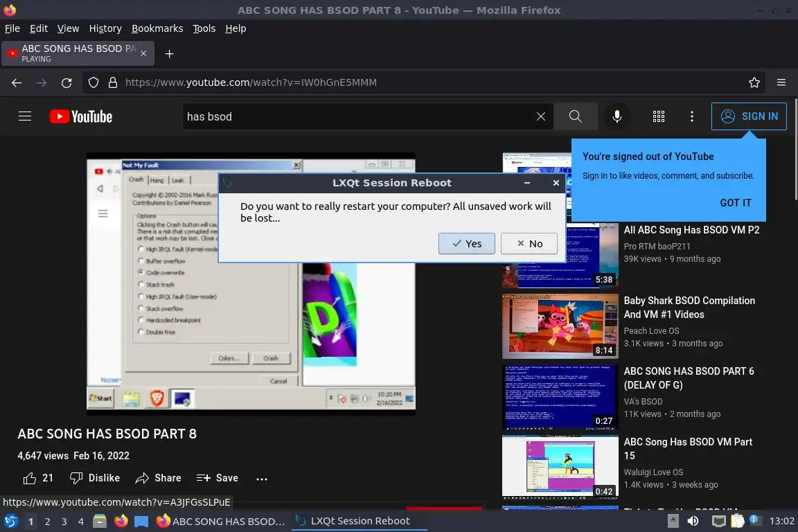The height and width of the screenshot is (532, 798).
Task: Click channel name Waluigi Love OS
Action: tap(653, 472)
